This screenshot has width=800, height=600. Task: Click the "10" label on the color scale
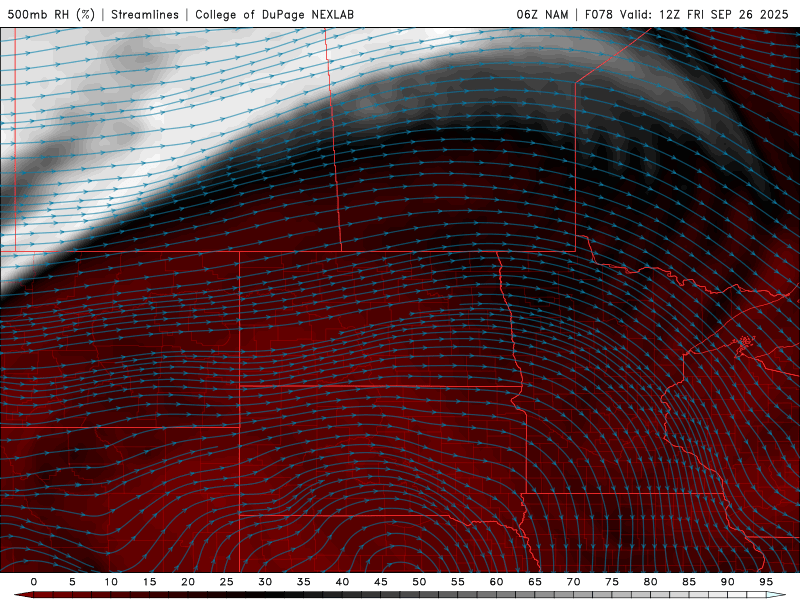click(x=111, y=582)
